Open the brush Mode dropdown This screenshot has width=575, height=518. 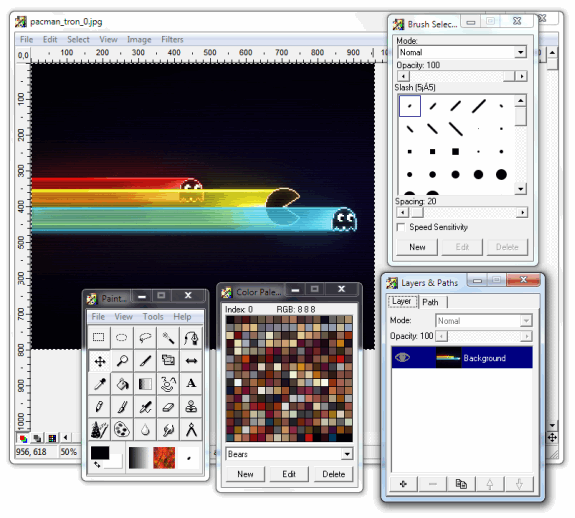520,52
